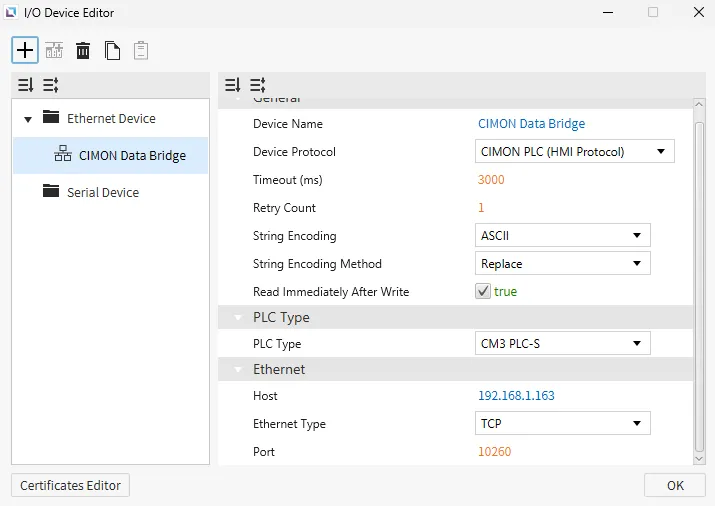
Task: Click the copy device icon in toolbar
Action: pyautogui.click(x=112, y=50)
